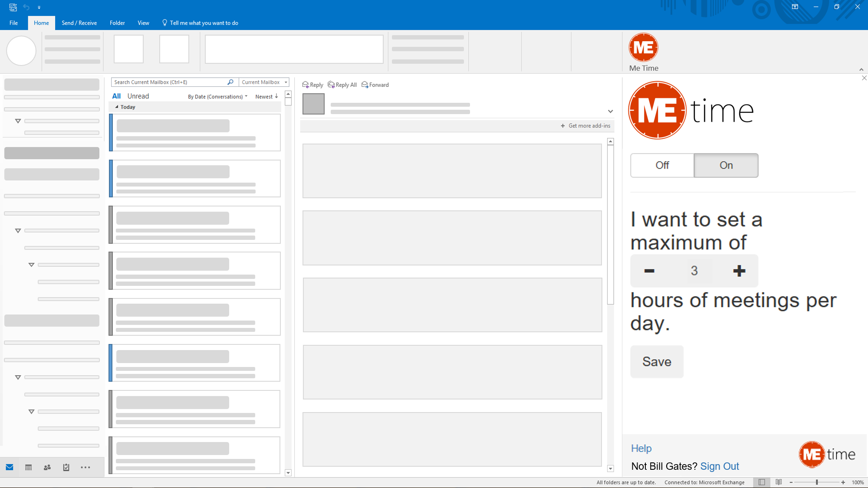Open the Calendar view icon

point(29,467)
